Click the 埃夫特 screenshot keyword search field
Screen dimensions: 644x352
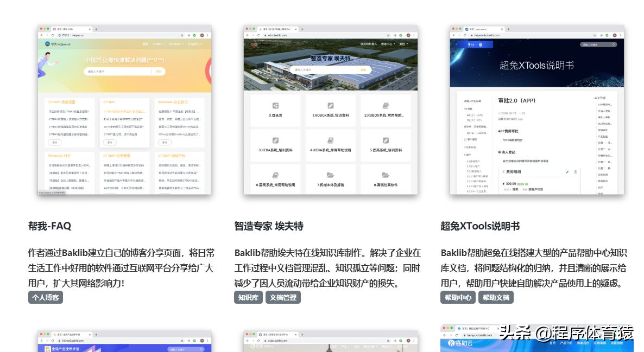325,70
